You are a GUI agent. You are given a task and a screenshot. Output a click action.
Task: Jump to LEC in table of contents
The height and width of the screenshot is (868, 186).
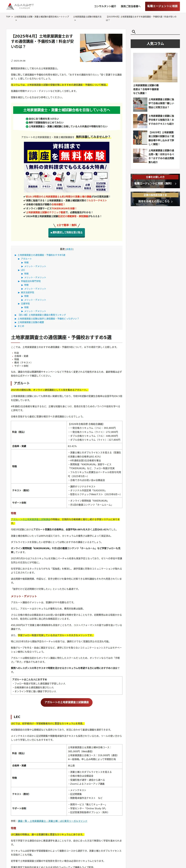click(23, 270)
